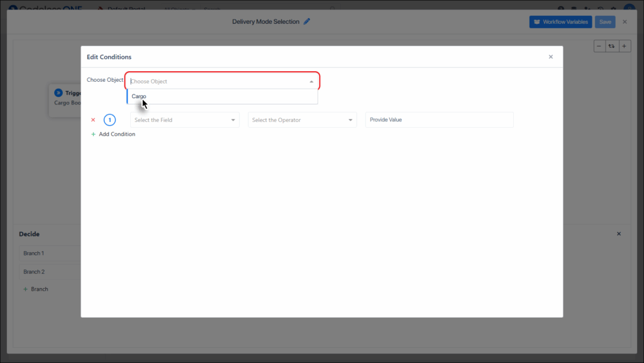Collapse the Choose Object dropdown arrow

311,81
